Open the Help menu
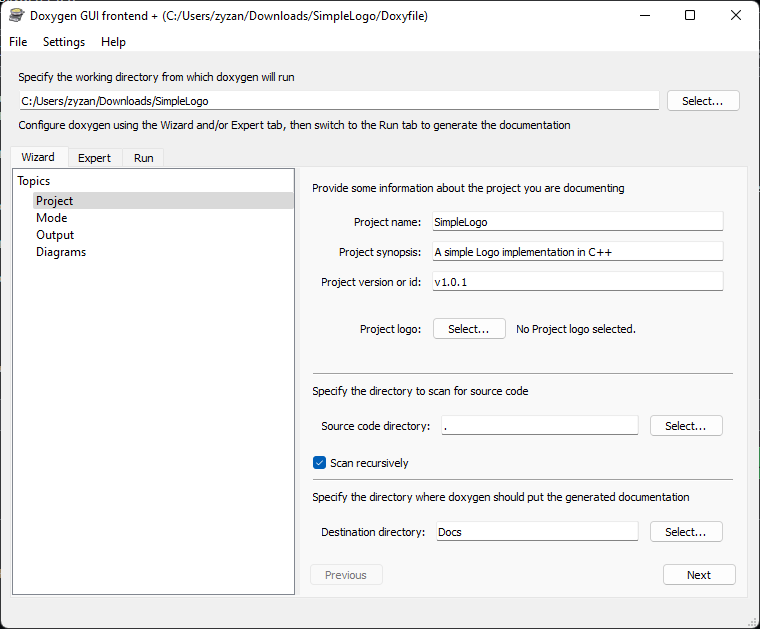 pos(113,42)
